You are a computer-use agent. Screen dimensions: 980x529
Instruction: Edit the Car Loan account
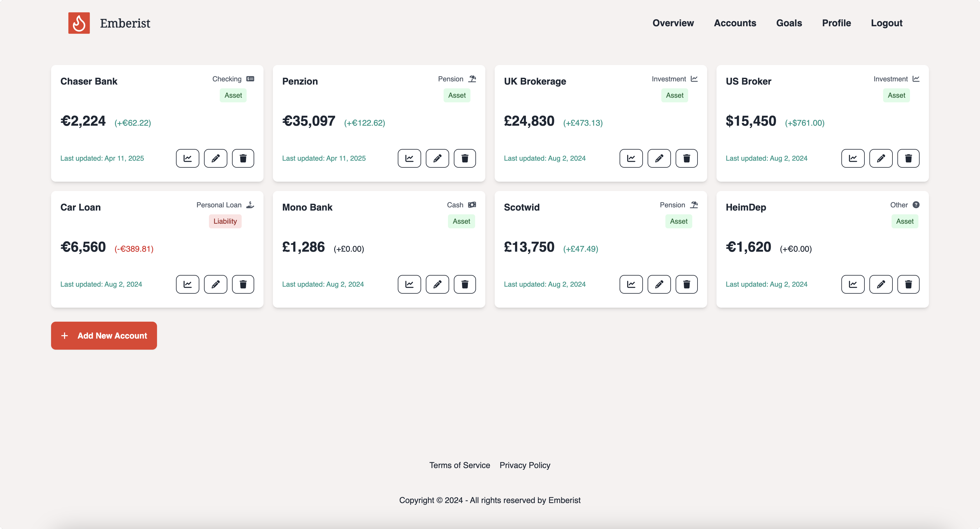(x=215, y=284)
